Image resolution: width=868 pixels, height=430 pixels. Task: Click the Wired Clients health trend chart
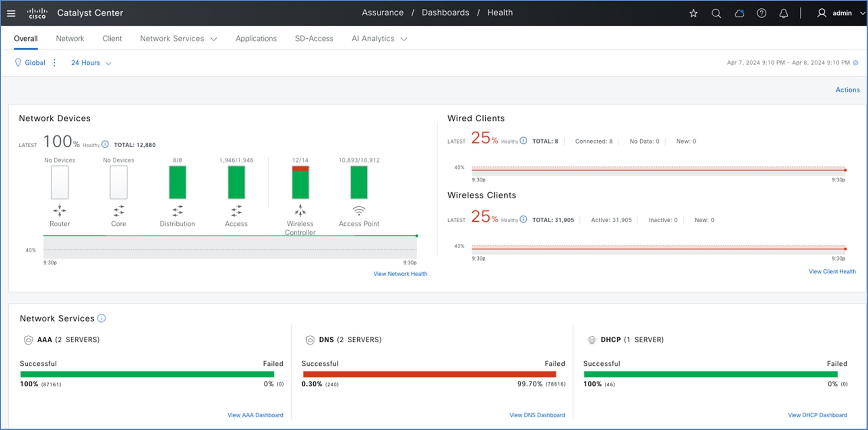659,170
